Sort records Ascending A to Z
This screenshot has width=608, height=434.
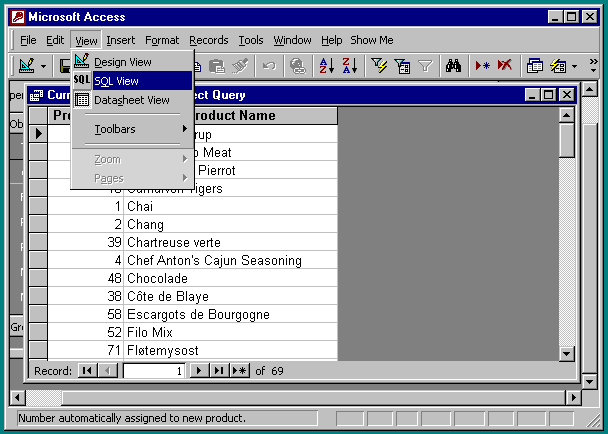click(x=326, y=66)
